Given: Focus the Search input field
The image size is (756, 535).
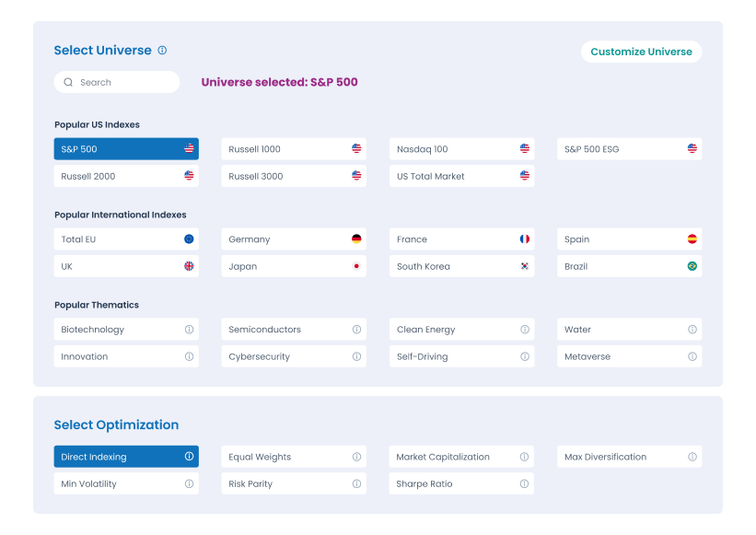Looking at the screenshot, I should click(117, 82).
